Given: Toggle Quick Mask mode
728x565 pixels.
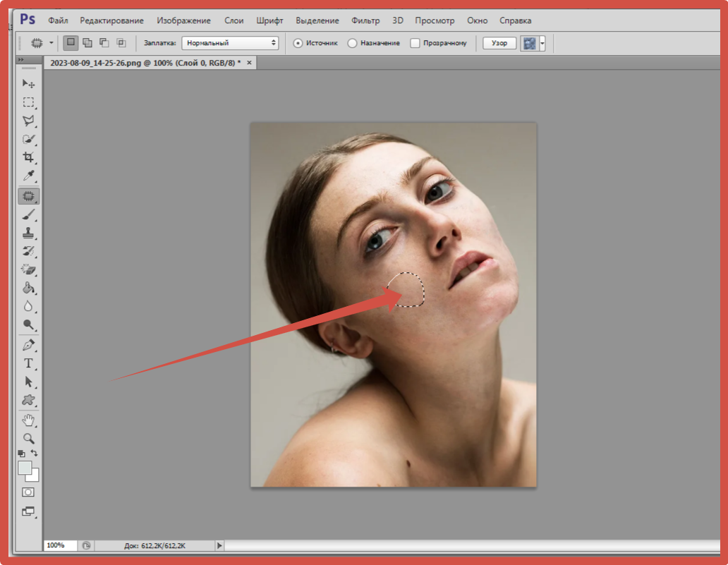Looking at the screenshot, I should click(x=28, y=492).
